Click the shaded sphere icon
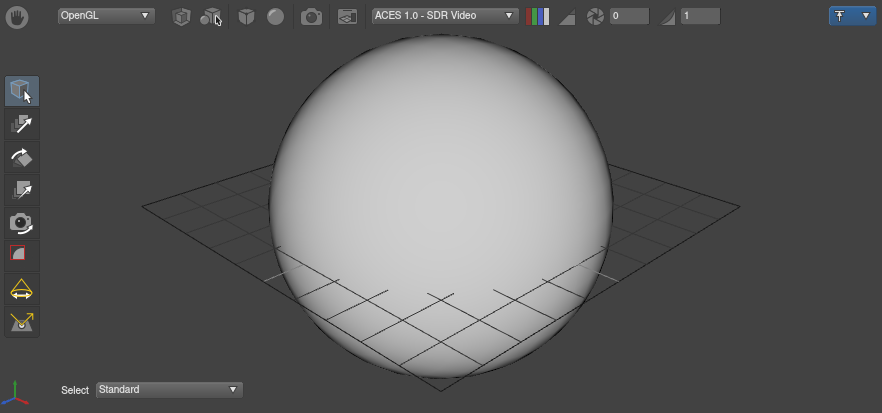The height and width of the screenshot is (413, 882). (276, 16)
